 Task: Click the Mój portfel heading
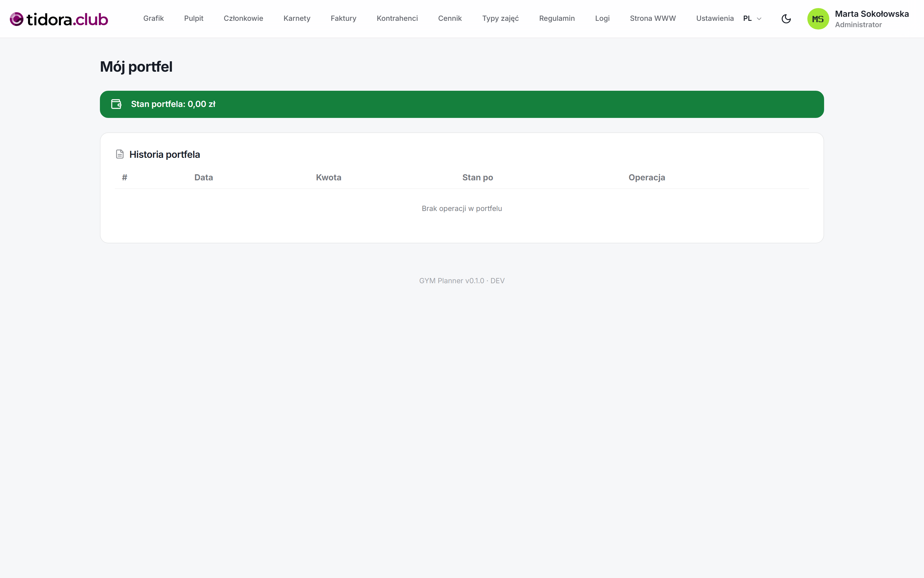click(136, 67)
